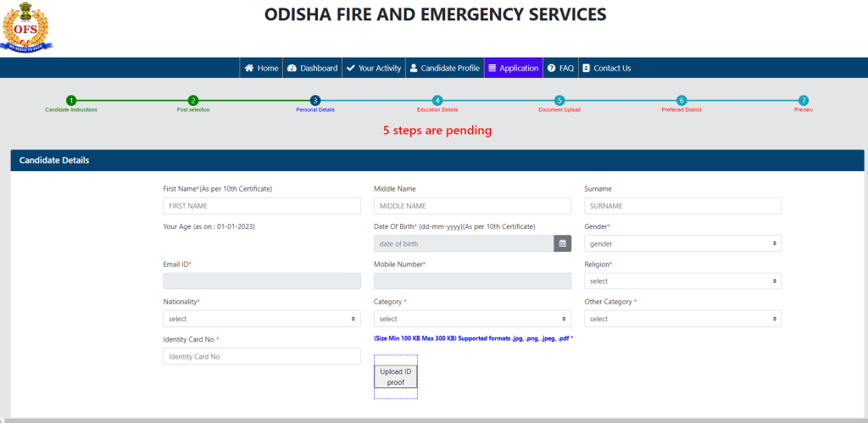The image size is (868, 423).
Task: Click the '5 steps are pending' message
Action: 437,131
